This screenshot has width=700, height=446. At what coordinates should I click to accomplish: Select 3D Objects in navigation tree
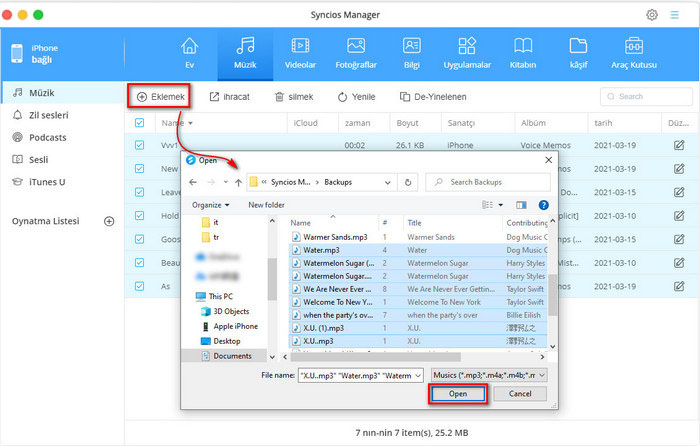(225, 311)
